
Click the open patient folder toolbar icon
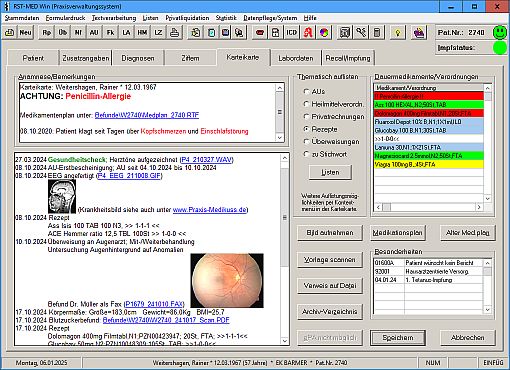(10, 33)
